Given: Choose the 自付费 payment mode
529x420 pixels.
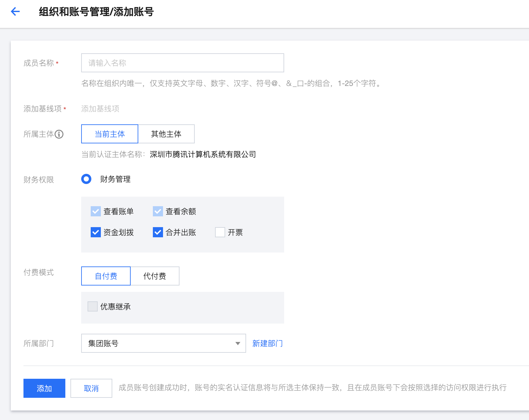Looking at the screenshot, I should [x=106, y=276].
